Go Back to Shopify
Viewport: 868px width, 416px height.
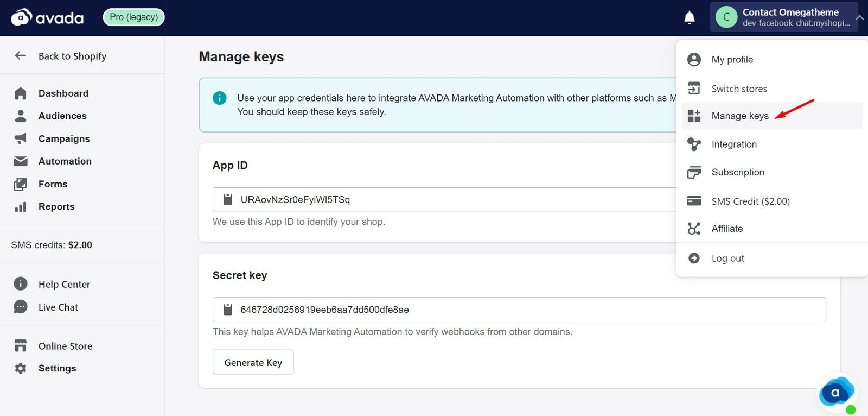click(72, 56)
